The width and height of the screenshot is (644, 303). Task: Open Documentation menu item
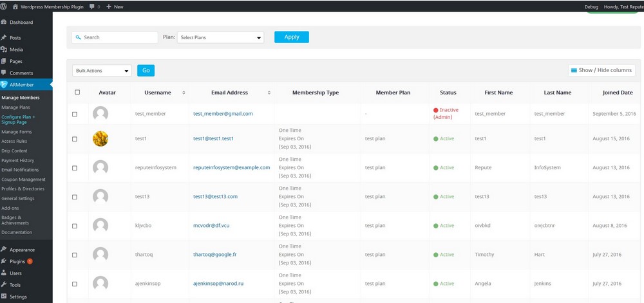(17, 232)
